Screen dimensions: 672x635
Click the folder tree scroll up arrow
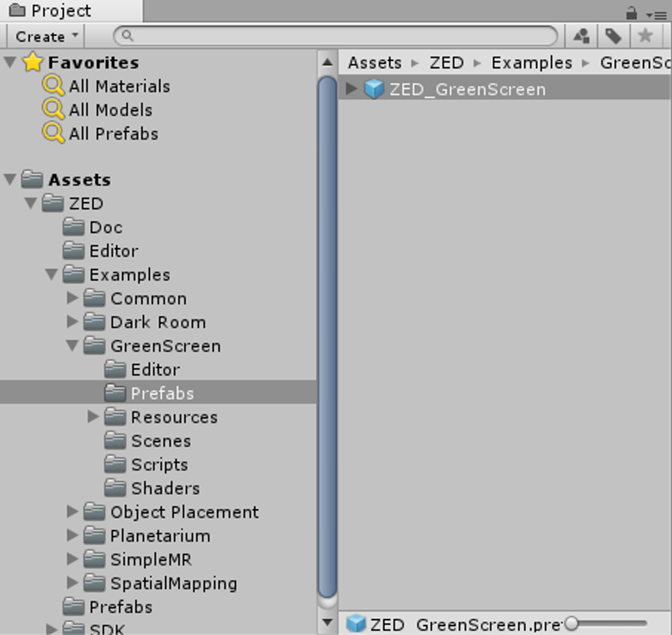point(328,63)
